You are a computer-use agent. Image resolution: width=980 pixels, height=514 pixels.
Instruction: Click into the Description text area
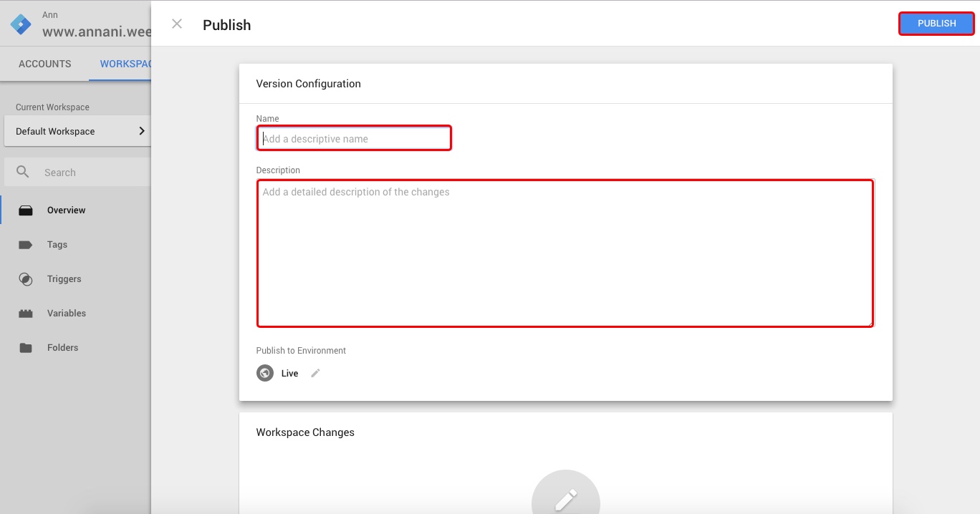(565, 253)
